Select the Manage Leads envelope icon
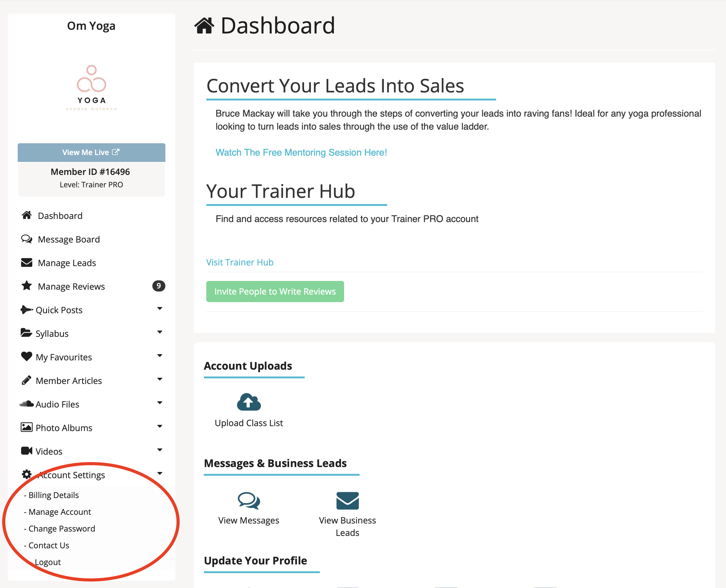726x588 pixels. pos(26,262)
